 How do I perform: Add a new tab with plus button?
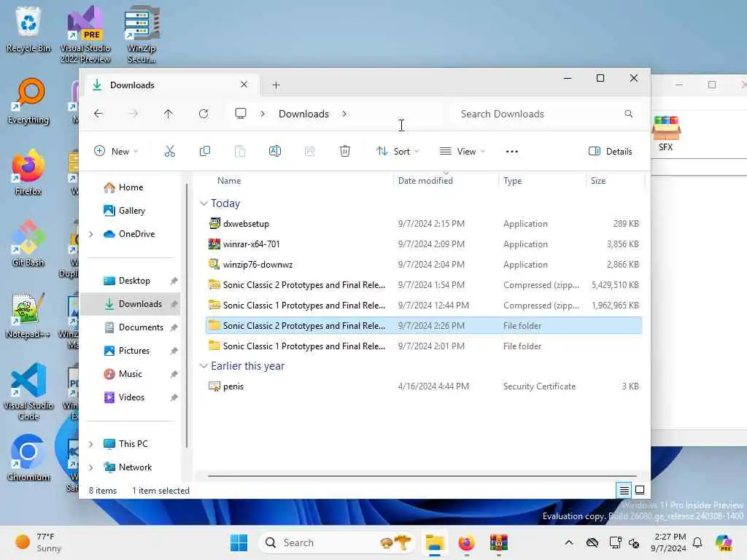pyautogui.click(x=276, y=85)
